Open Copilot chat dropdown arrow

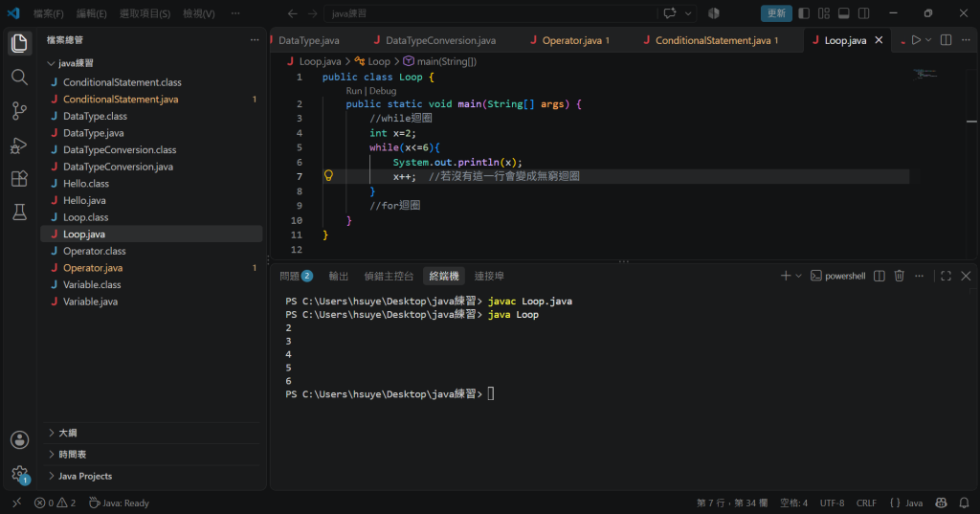coord(688,13)
